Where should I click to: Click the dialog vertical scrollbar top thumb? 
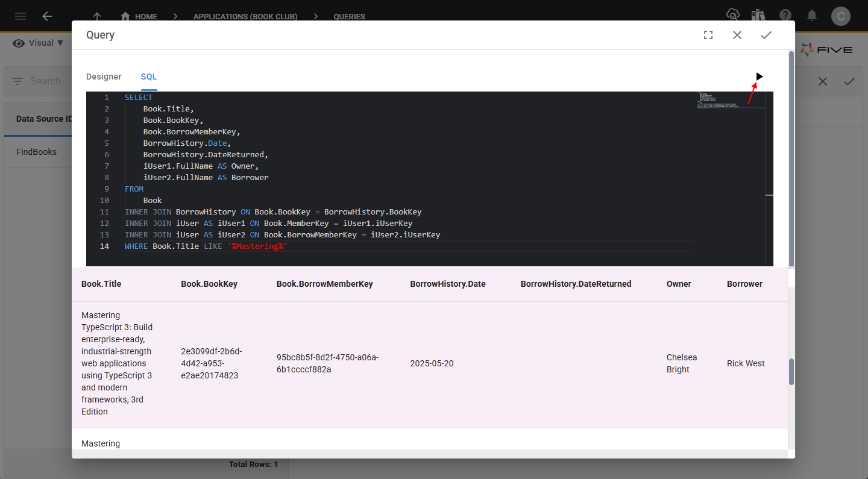pos(791,159)
